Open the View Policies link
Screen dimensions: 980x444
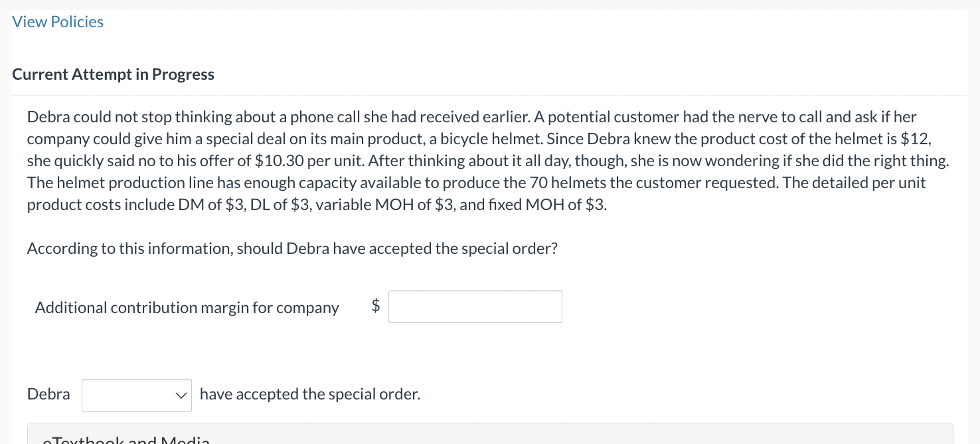[x=58, y=22]
